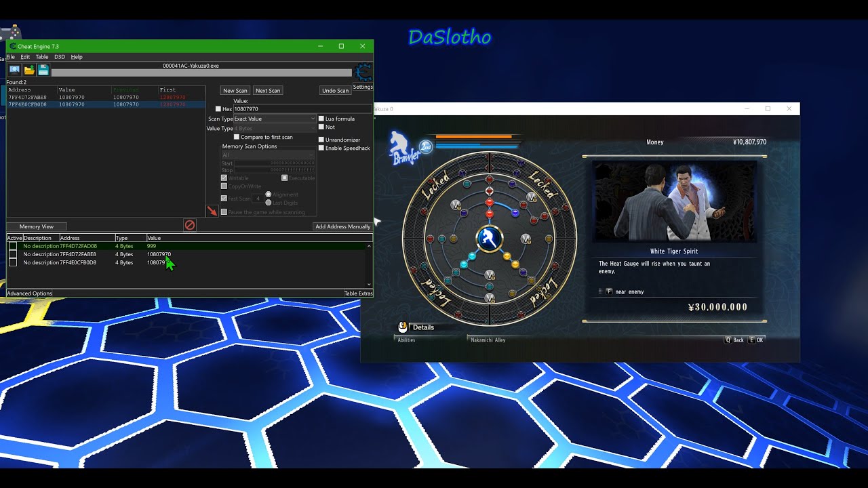Check the Not option
Image resolution: width=868 pixels, height=488 pixels.
tap(321, 127)
